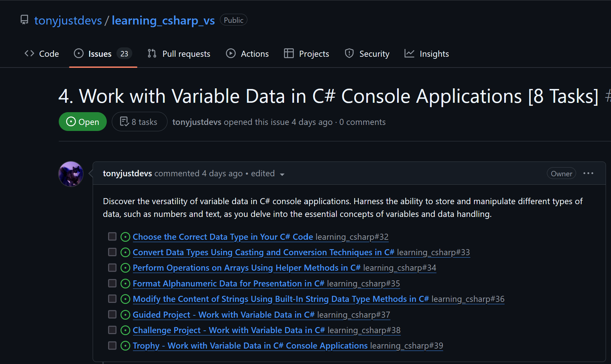This screenshot has width=611, height=364.
Task: Click the Owner label badge
Action: pos(561,174)
